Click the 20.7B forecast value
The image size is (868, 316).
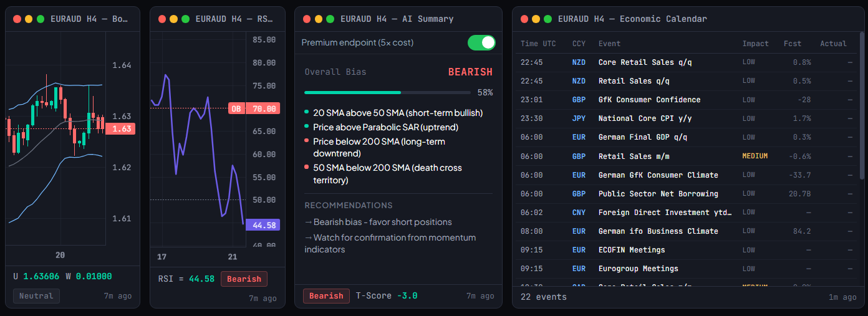[x=799, y=194]
